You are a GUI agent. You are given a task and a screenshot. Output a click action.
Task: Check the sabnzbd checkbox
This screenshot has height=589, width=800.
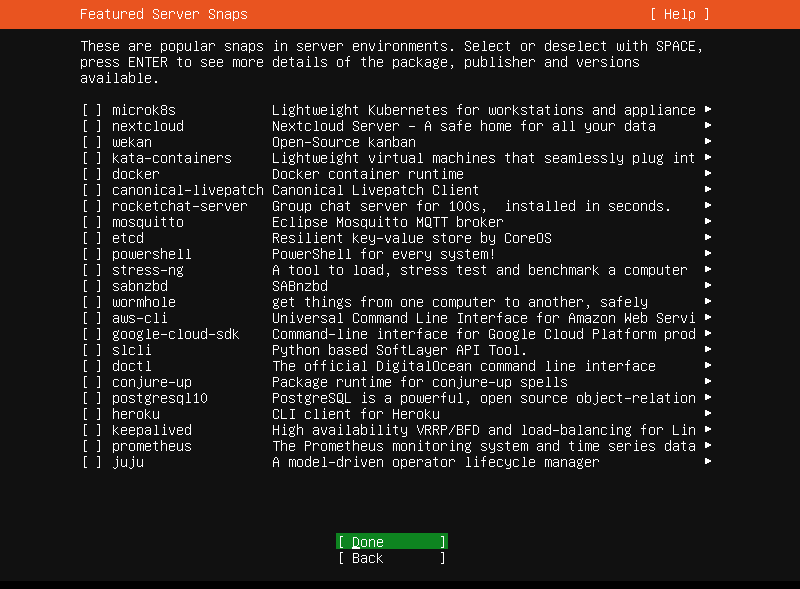pos(92,286)
